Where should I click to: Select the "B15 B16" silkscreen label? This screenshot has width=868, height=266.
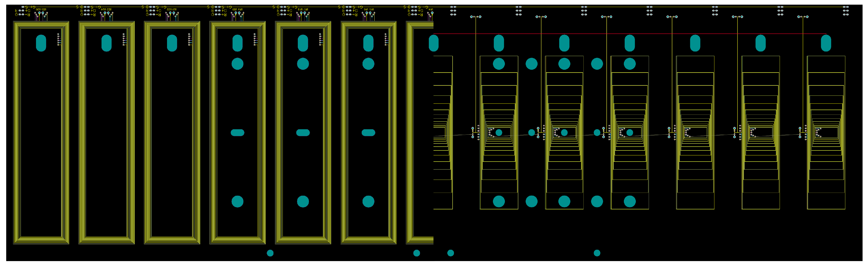[368, 9]
